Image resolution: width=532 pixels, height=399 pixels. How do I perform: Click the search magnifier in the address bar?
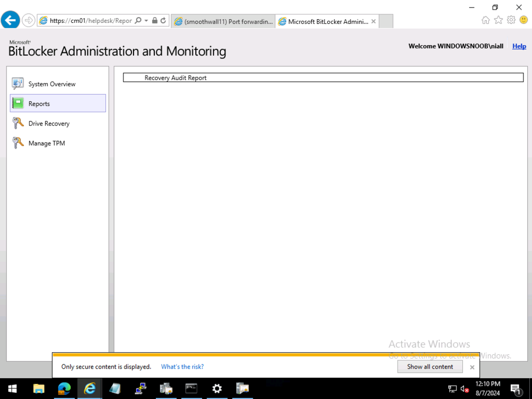(x=138, y=20)
